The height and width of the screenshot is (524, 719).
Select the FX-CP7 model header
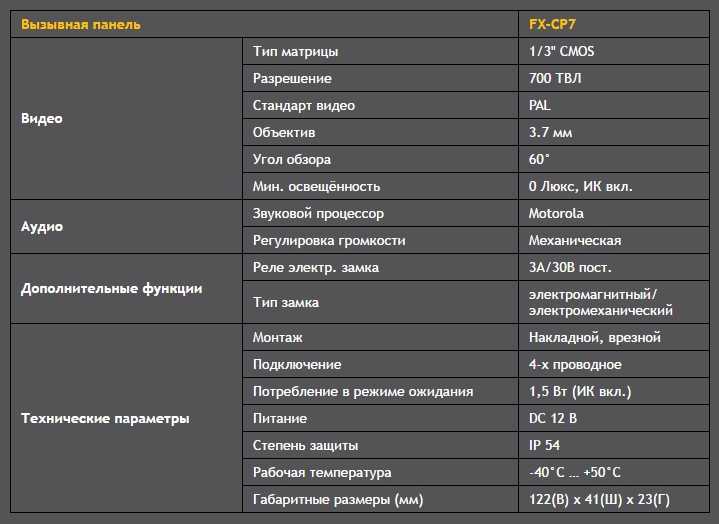(x=614, y=24)
